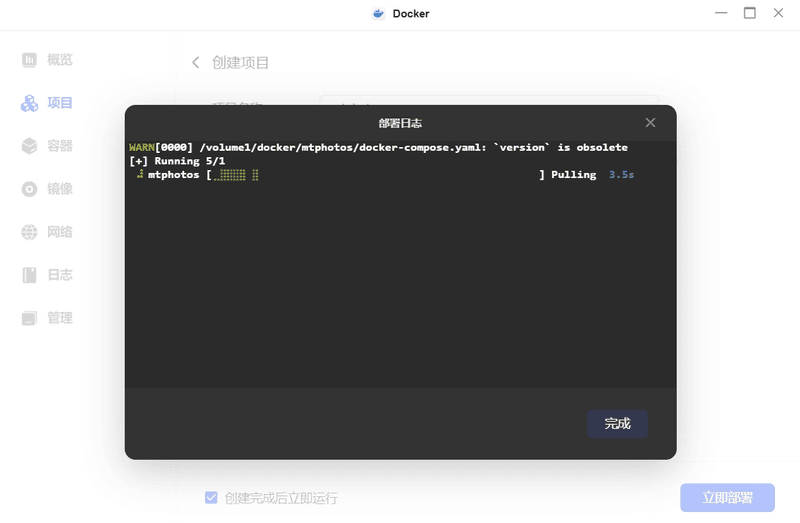Open the 日志 logs sidebar icon

point(29,275)
